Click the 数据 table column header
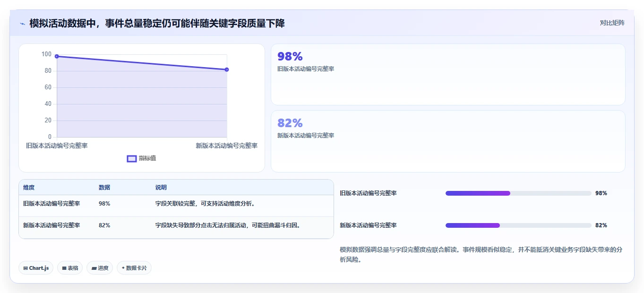644x293 pixels. coord(104,188)
